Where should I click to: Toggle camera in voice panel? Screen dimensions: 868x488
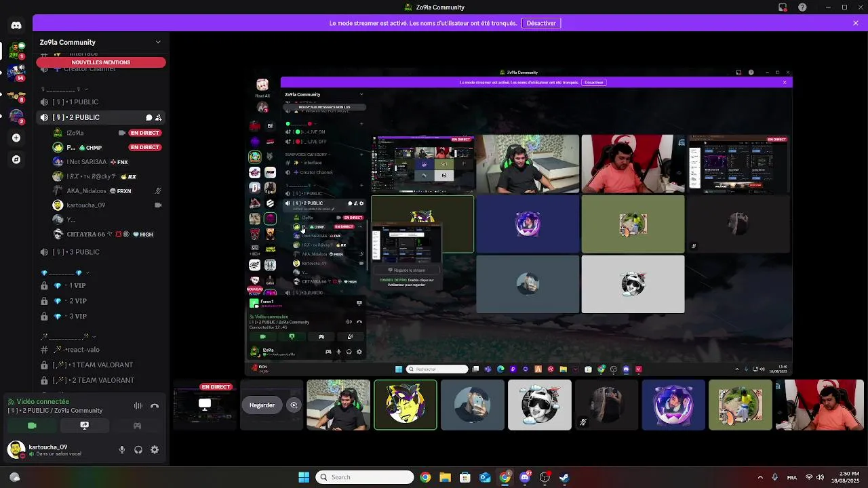pyautogui.click(x=32, y=426)
